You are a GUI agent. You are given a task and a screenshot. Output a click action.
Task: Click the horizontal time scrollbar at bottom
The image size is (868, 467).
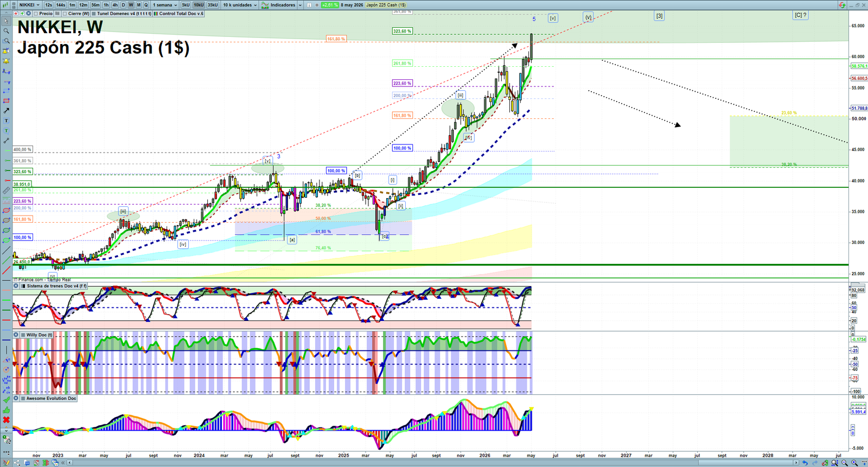tap(434, 463)
